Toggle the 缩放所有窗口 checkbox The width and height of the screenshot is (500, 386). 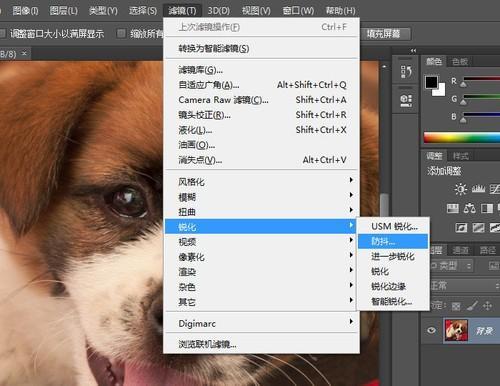point(121,33)
